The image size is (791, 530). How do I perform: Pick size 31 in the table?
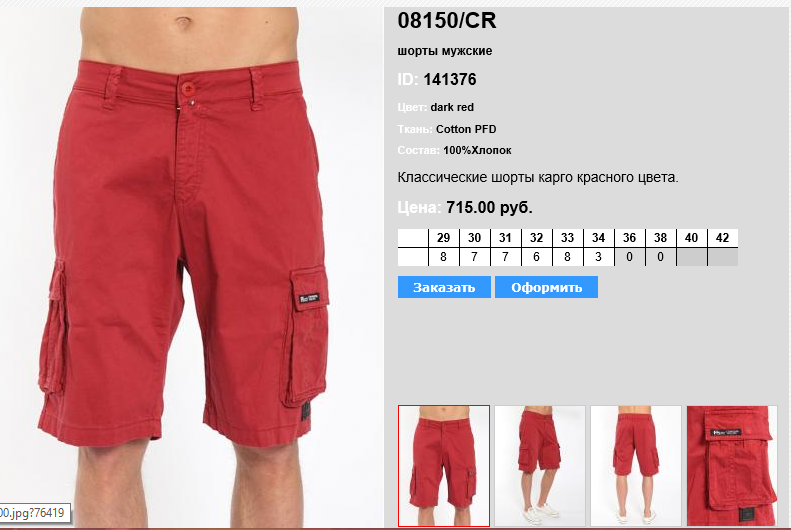click(x=505, y=238)
